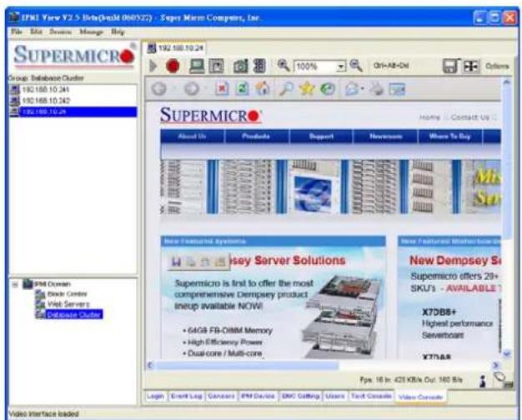Click the zoom in magnifier icon
Viewport: 522px width, 420px height.
click(x=284, y=65)
